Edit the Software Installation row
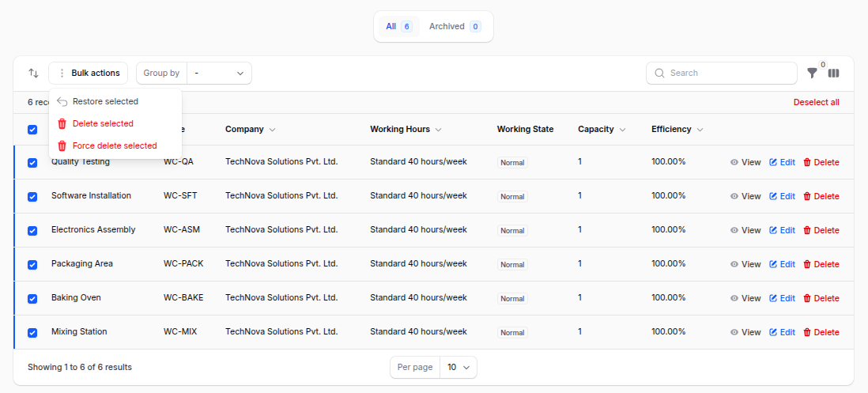This screenshot has height=393, width=868. pos(782,196)
